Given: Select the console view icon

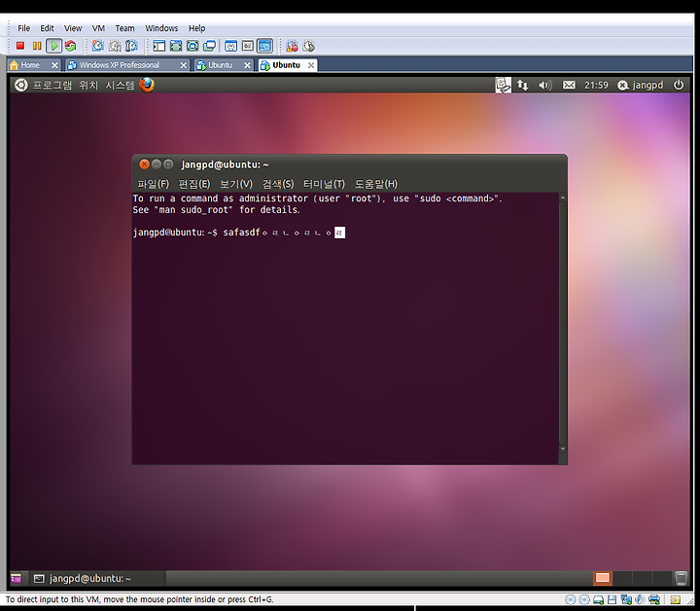Looking at the screenshot, I should click(x=264, y=46).
